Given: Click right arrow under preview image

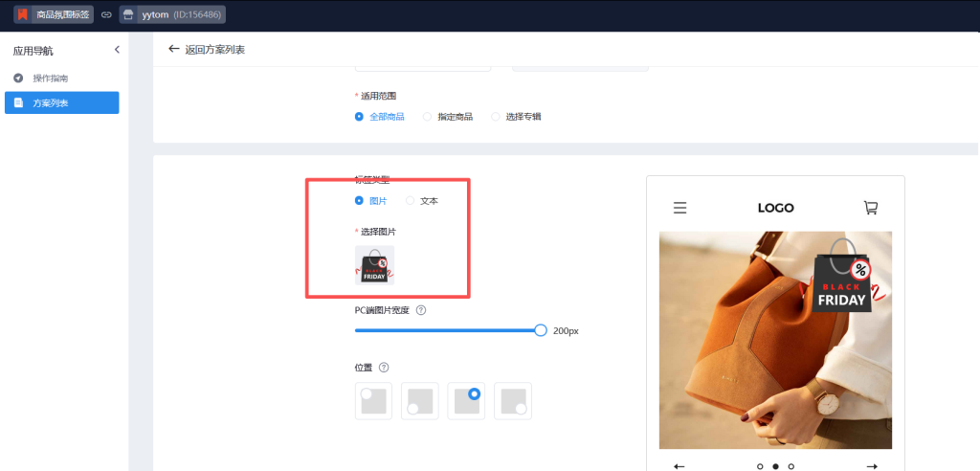Looking at the screenshot, I should (872, 466).
